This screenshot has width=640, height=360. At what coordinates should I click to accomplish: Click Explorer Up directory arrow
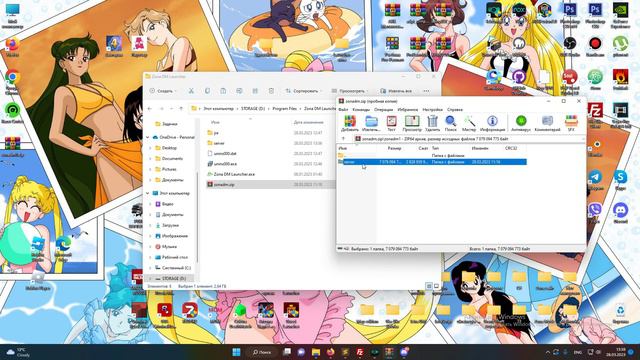point(181,109)
